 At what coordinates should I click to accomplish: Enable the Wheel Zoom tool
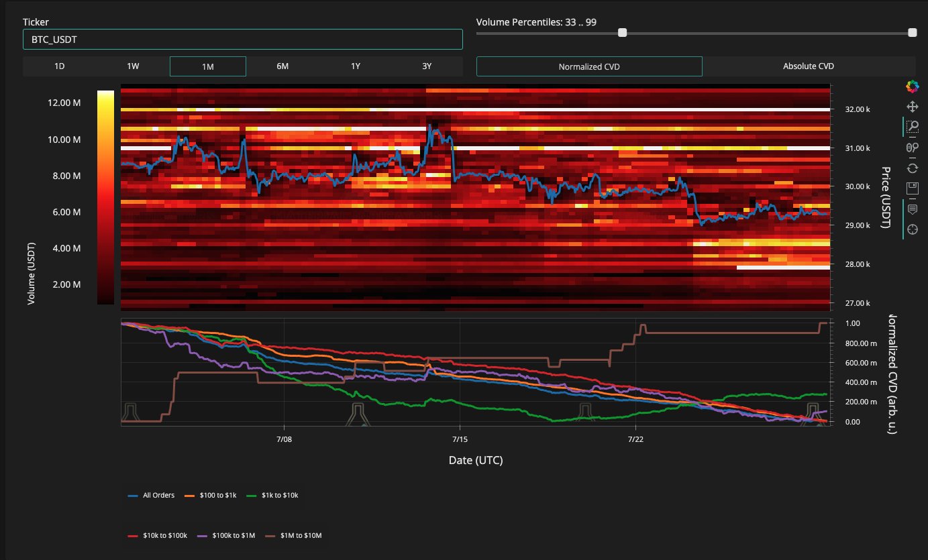pos(912,148)
